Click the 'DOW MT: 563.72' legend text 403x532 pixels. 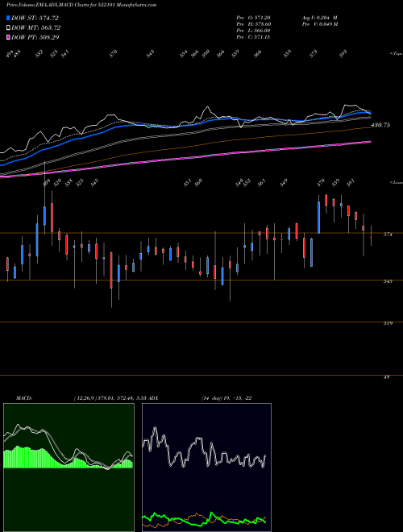click(x=36, y=27)
